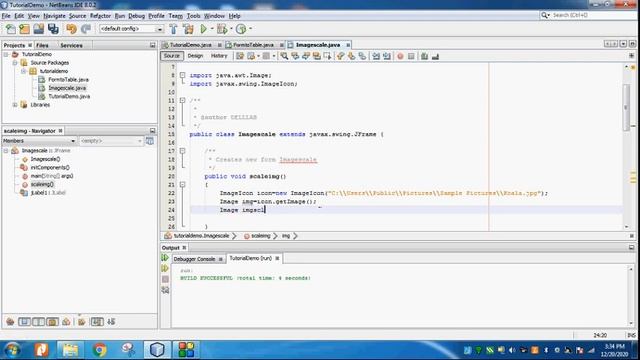Expand the Libraries node

pos(15,105)
